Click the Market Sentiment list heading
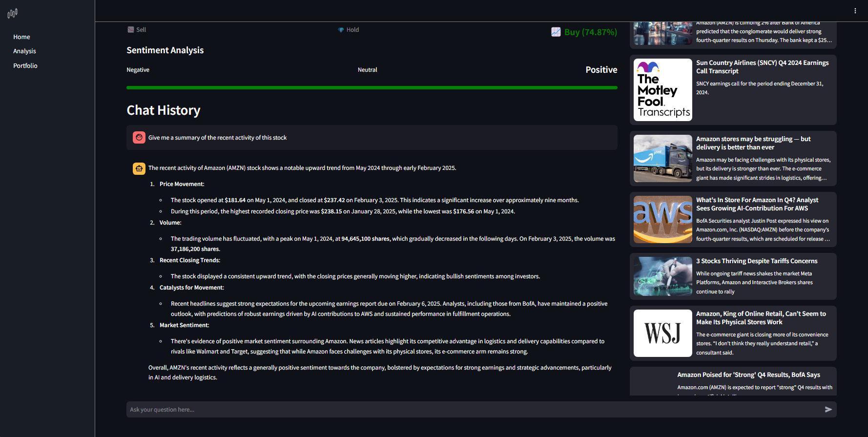The width and height of the screenshot is (868, 437). pyautogui.click(x=185, y=325)
